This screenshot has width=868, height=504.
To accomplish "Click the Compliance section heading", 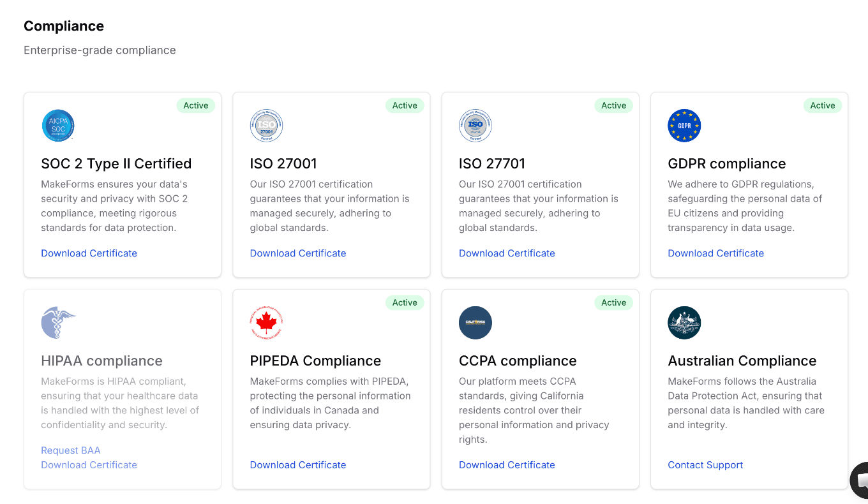I will pyautogui.click(x=64, y=26).
